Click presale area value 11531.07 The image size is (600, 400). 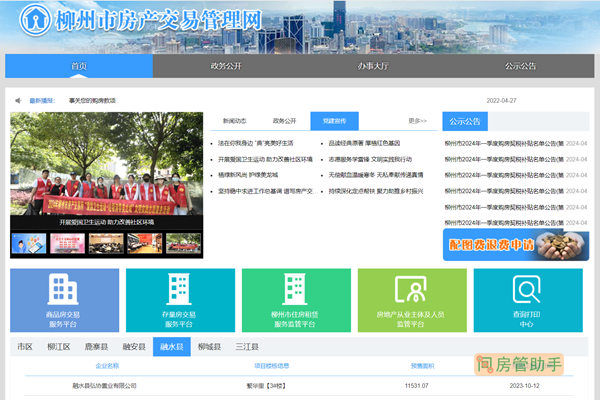coord(417,385)
